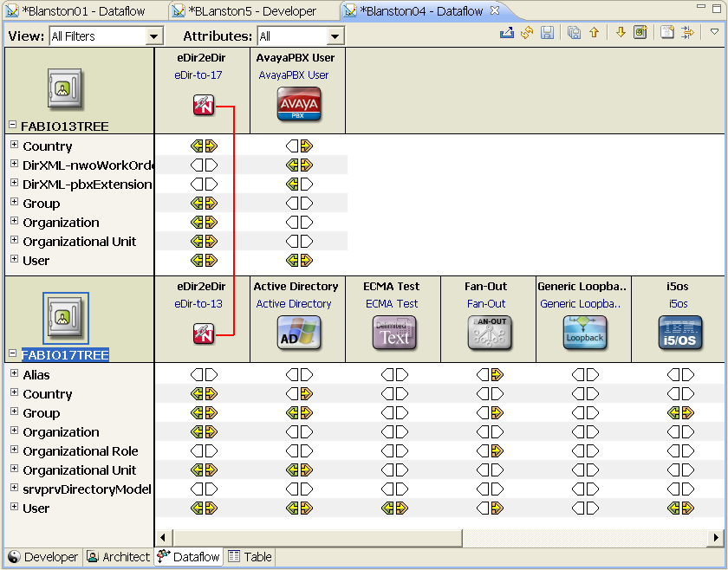Screen dimensions: 728x570
Task: Toggle the i5os Group data flow arrows
Action: point(680,413)
